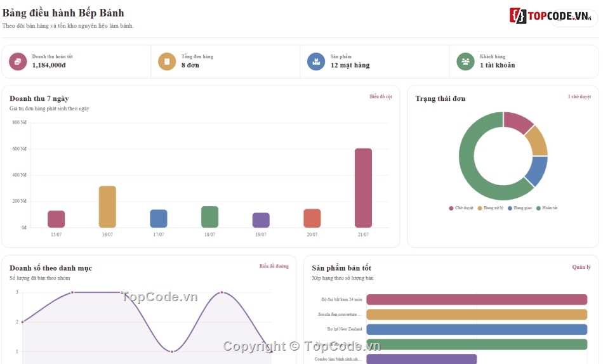Viewport: 603px width, 364px height.
Task: Select the 15/07 revenue bar
Action: click(56, 219)
